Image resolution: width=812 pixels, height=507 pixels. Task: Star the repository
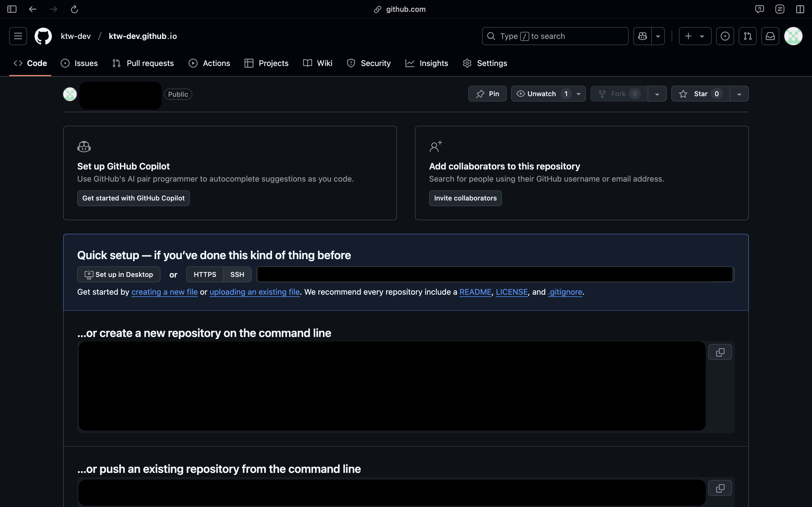pyautogui.click(x=700, y=94)
